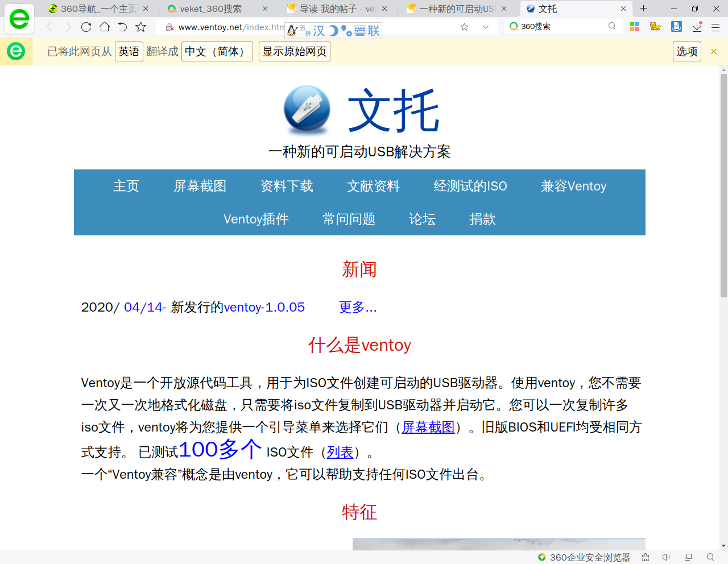
Task: Open 资料下载 navigation item
Action: click(x=287, y=186)
